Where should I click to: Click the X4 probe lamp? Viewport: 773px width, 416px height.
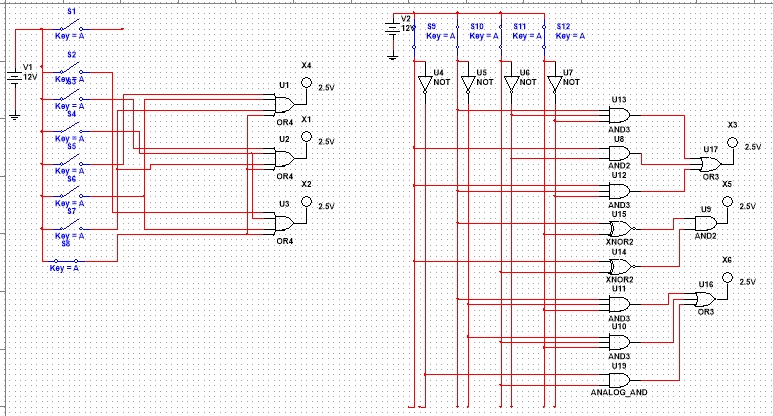point(307,83)
